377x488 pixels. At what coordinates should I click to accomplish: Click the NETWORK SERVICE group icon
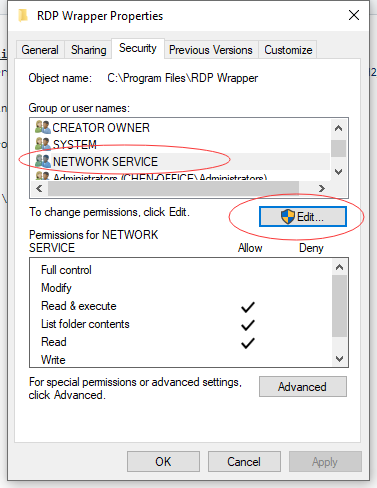pyautogui.click(x=43, y=161)
